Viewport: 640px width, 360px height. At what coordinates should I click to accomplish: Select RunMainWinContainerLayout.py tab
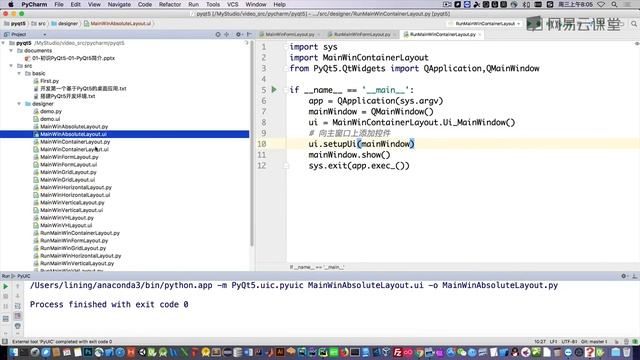pyautogui.click(x=442, y=35)
